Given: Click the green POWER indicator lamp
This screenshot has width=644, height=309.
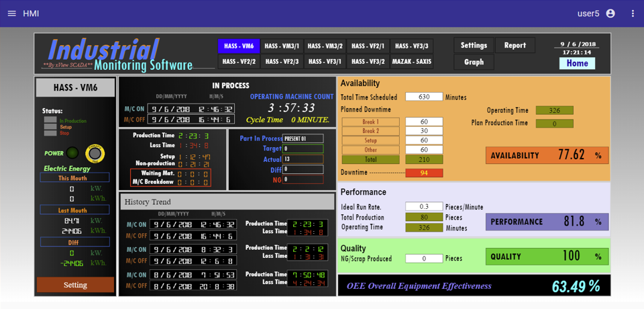Looking at the screenshot, I should 72,153.
